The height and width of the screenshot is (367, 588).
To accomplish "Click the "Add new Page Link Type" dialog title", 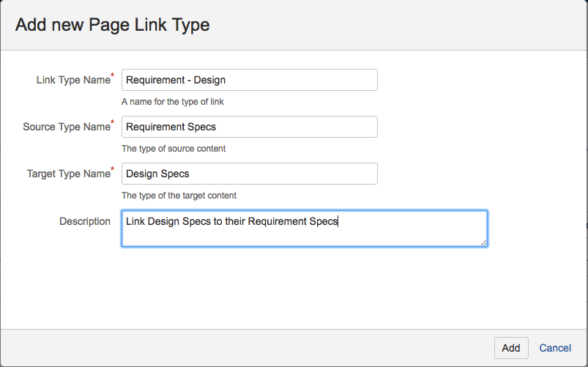I will pyautogui.click(x=113, y=25).
